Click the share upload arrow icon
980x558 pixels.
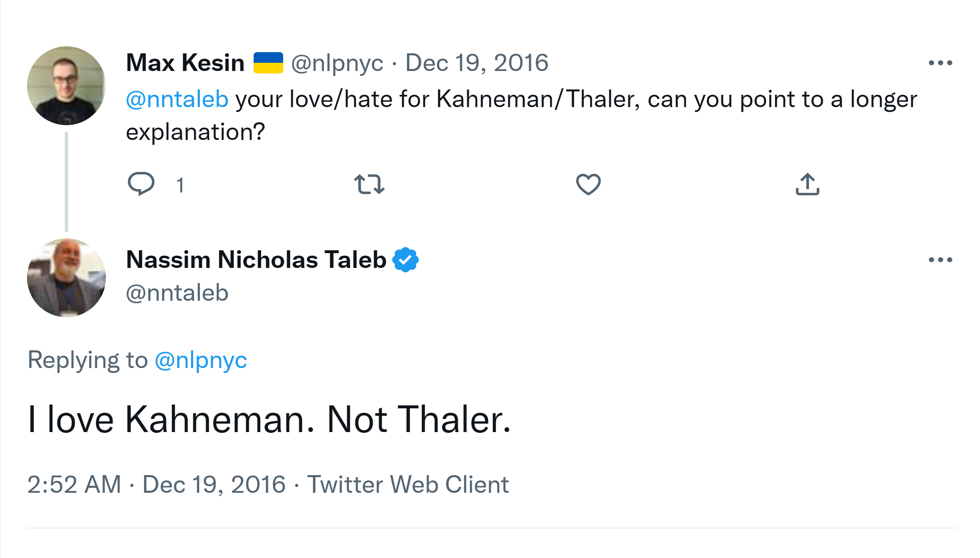[x=807, y=184]
